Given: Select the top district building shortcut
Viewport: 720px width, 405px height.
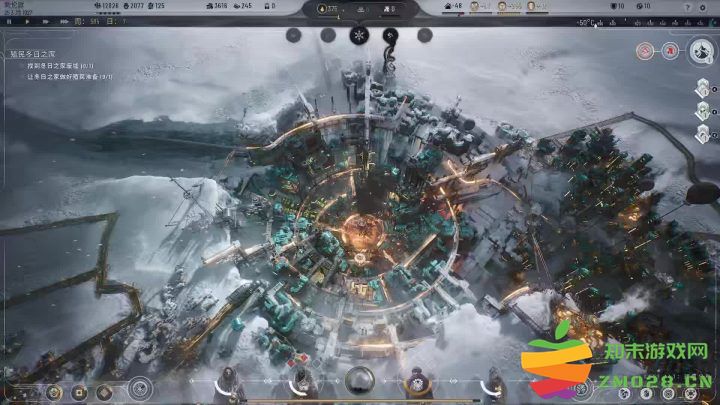Looking at the screenshot, I should point(703,88).
